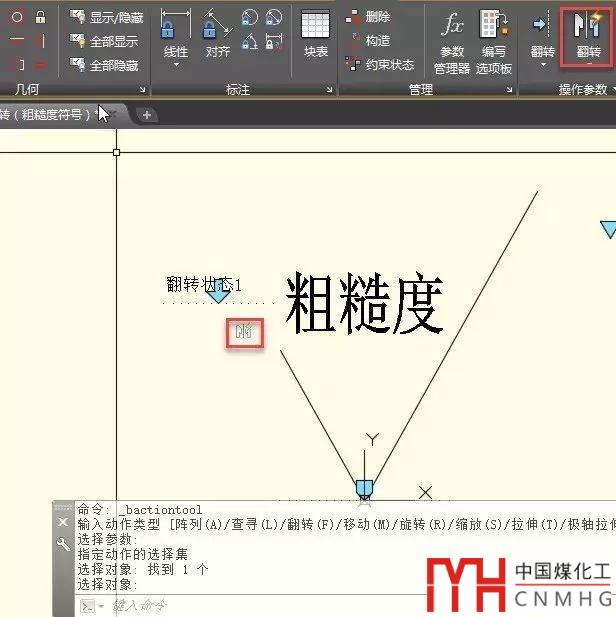Image resolution: width=616 pixels, height=617 pixels.
Task: Expand the 标注 panel dialog launcher arrow
Action: pos(329,90)
